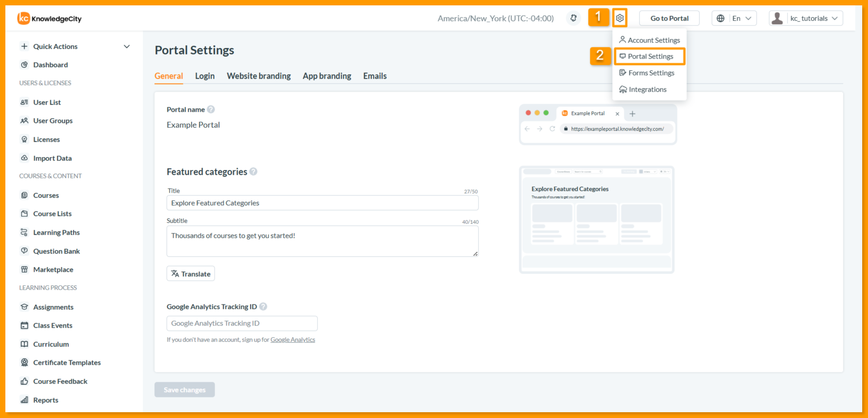
Task: Go to User Groups in sidebar
Action: point(52,121)
